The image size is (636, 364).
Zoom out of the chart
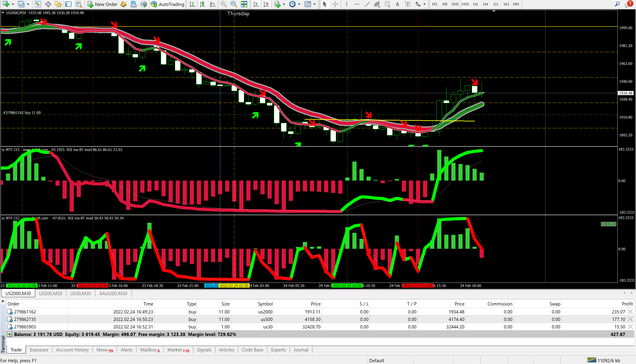coord(234,4)
